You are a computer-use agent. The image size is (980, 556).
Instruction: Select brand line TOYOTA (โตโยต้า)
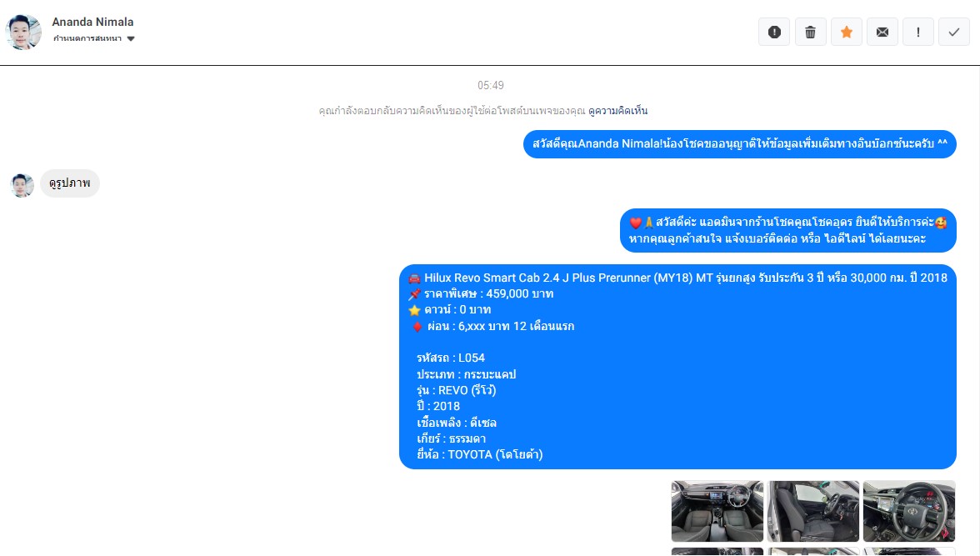point(479,454)
